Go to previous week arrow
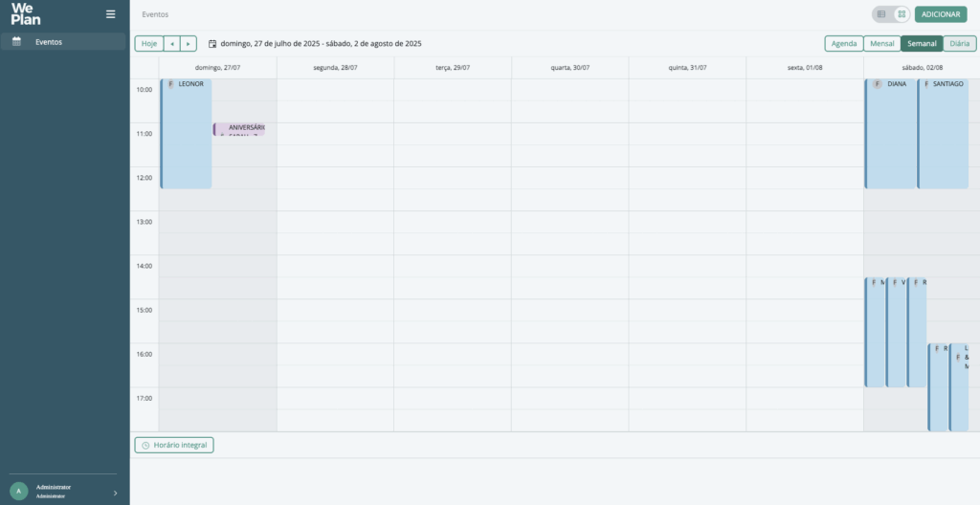This screenshot has width=980, height=505. (x=172, y=44)
